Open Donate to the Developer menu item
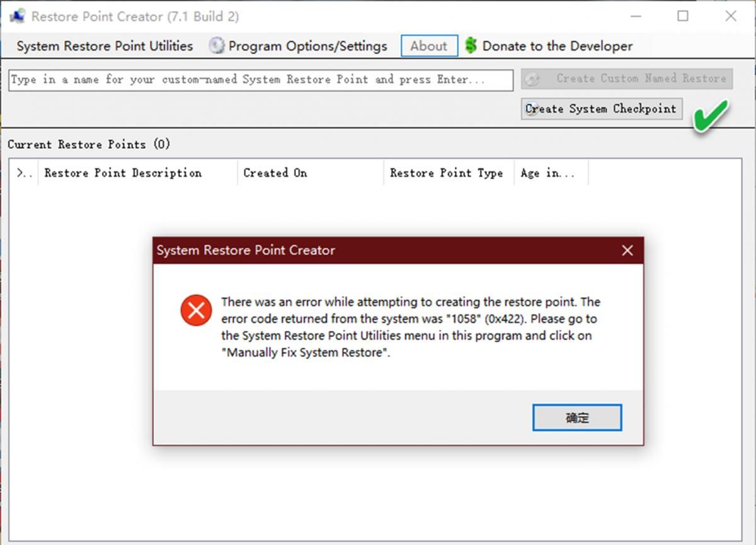The height and width of the screenshot is (545, 756). point(557,46)
